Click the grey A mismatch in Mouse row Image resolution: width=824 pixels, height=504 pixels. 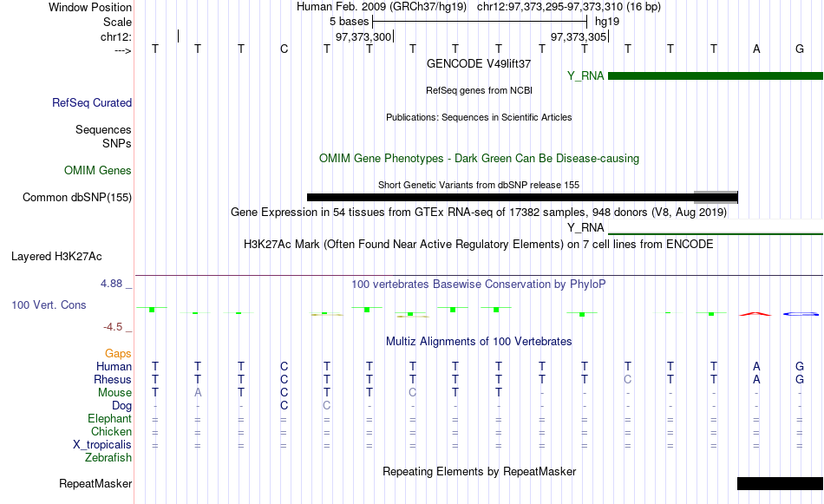point(198,393)
